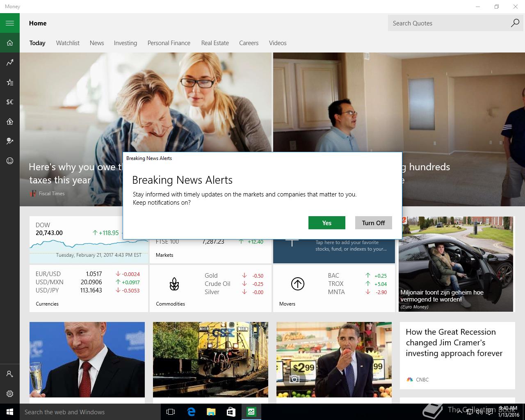This screenshot has width=525, height=420.
Task: Open the Markets tile label
Action: [164, 255]
